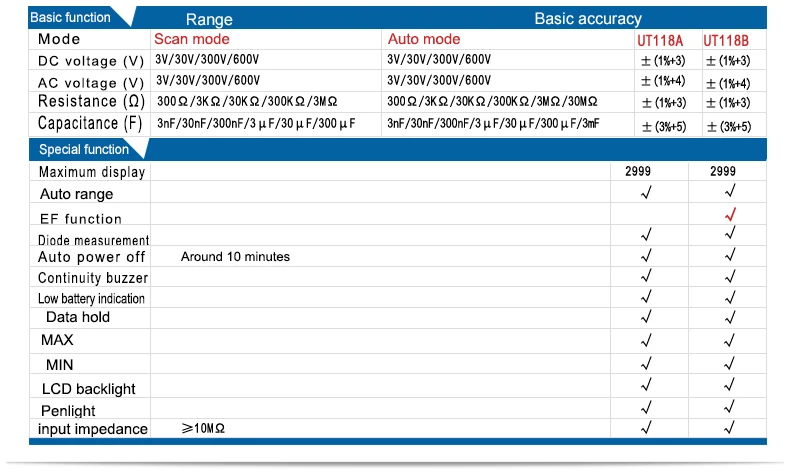This screenshot has height=472, width=790.
Task: Click the Resistance Scan mode range ending in 3MΩ
Action: 247,101
